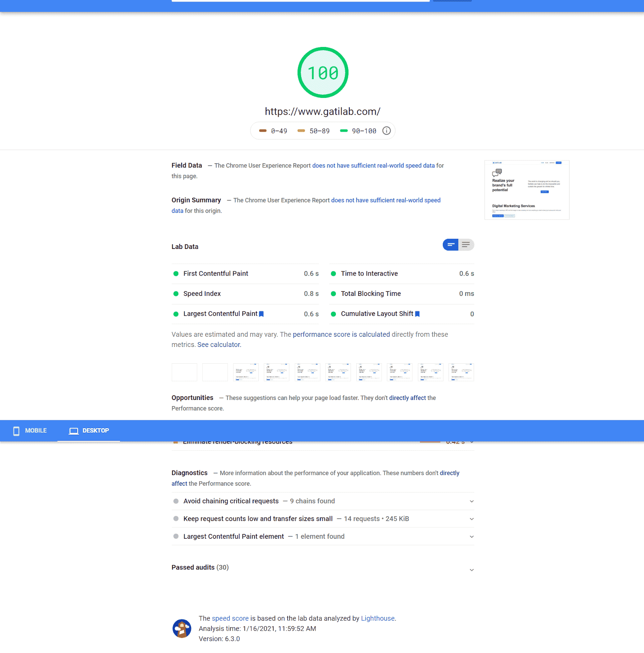Screen dimensions: 644x653
Task: Expand Keep request counts low audit
Action: coord(323,519)
